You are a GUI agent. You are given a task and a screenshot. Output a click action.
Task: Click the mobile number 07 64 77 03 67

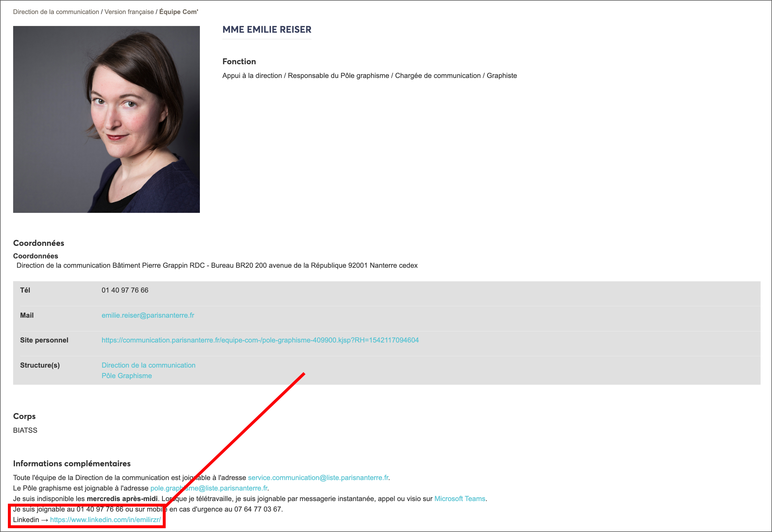click(x=258, y=509)
